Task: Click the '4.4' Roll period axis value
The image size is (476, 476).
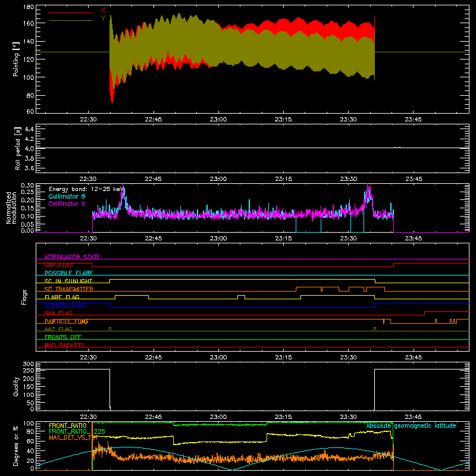Action: (29, 129)
